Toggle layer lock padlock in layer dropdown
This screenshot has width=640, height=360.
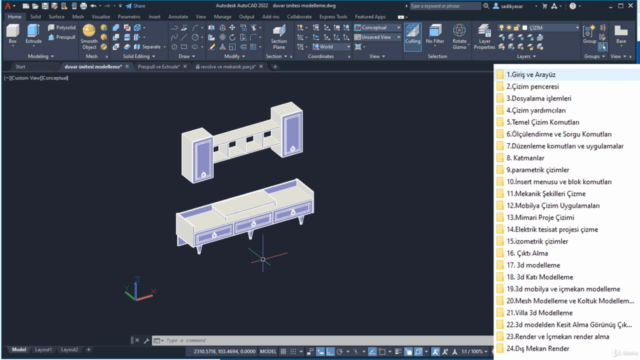tap(517, 28)
